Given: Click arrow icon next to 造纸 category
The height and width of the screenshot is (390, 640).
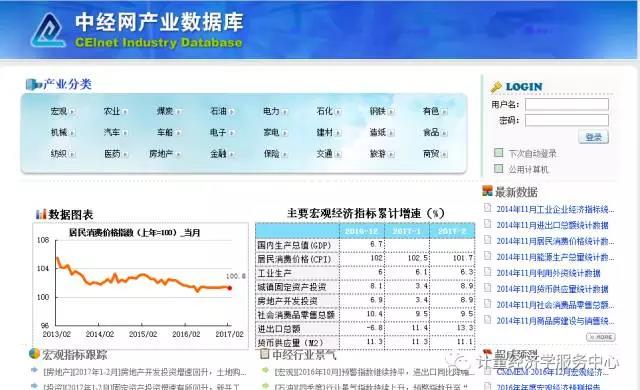Looking at the screenshot, I should point(391,133).
